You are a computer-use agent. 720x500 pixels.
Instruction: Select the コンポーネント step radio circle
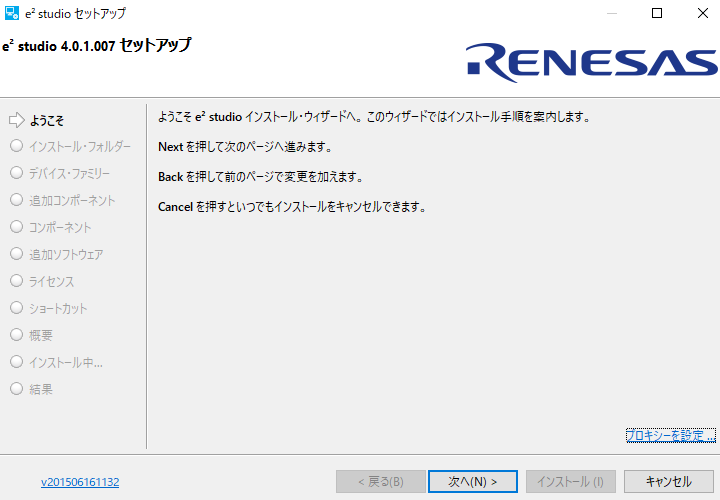pos(17,227)
